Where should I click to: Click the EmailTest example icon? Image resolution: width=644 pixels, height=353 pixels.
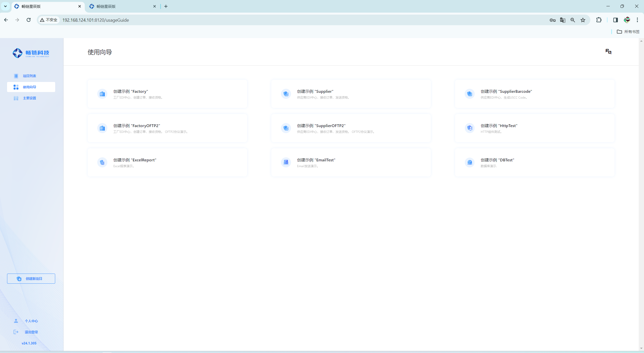pyautogui.click(x=286, y=163)
